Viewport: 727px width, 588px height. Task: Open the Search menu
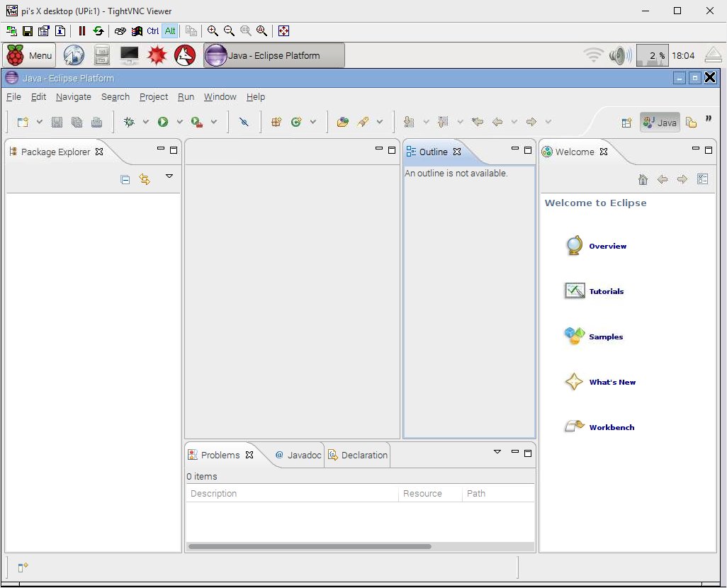115,96
